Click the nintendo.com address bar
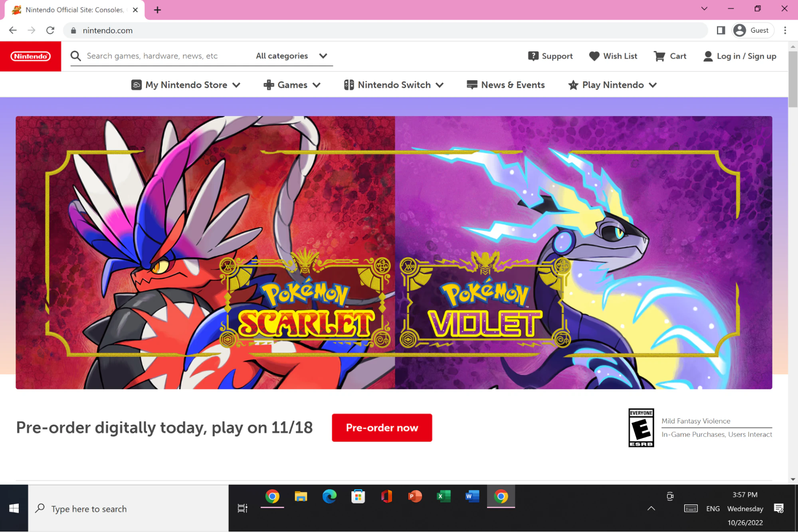The width and height of the screenshot is (798, 532). click(x=386, y=30)
